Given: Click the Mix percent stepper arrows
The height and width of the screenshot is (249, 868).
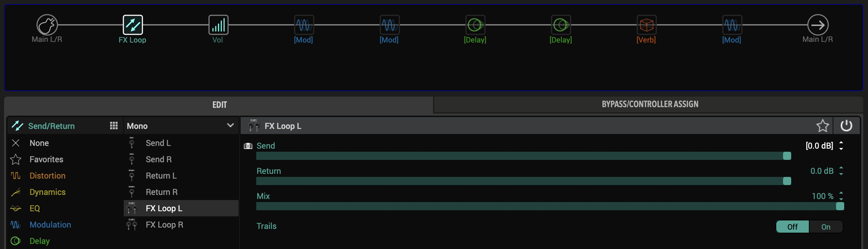Looking at the screenshot, I should (841, 196).
